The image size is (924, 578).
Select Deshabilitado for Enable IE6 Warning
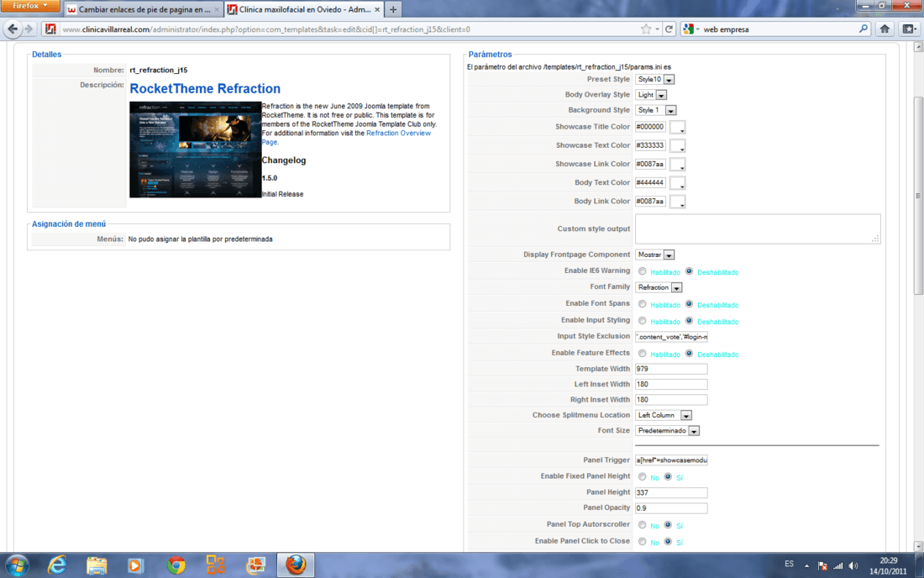(x=689, y=271)
